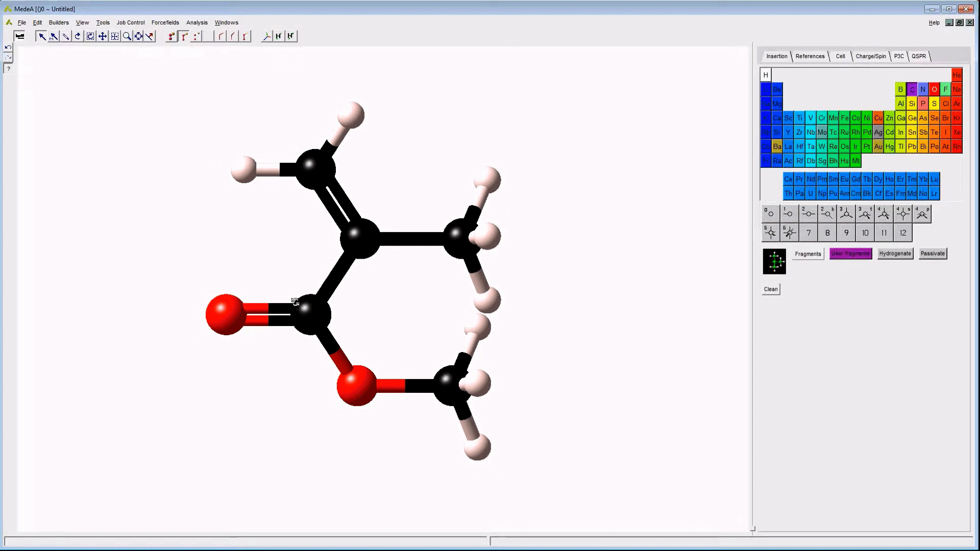
Task: Open the Builders menu
Action: point(59,22)
